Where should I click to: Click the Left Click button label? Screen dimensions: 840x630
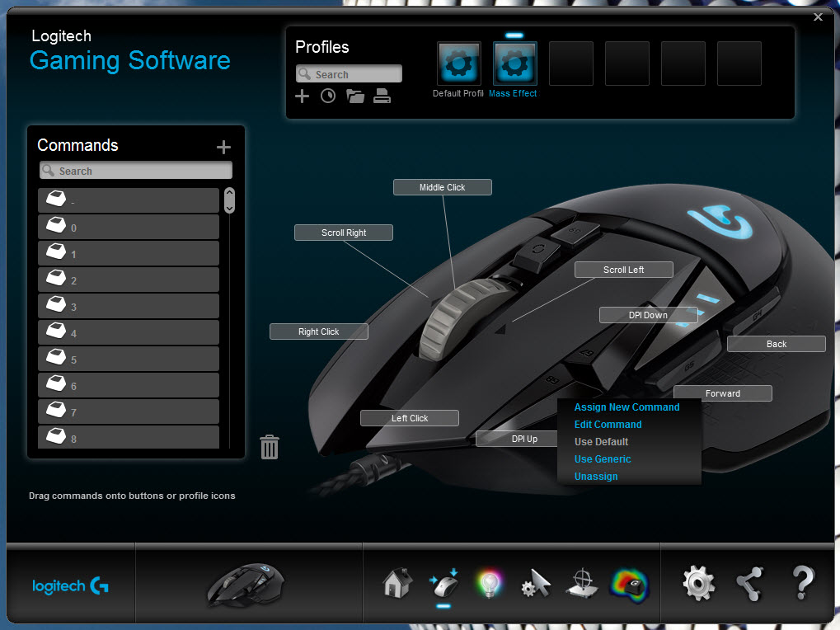(x=410, y=418)
